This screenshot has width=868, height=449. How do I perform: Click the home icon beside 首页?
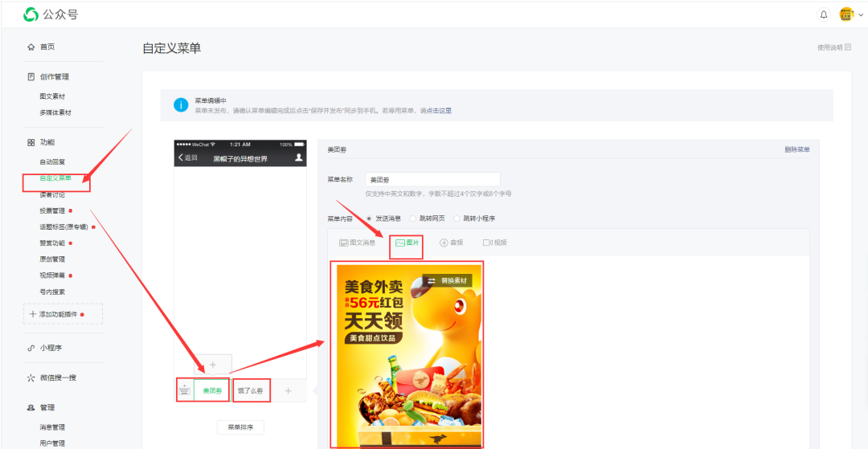coord(31,47)
